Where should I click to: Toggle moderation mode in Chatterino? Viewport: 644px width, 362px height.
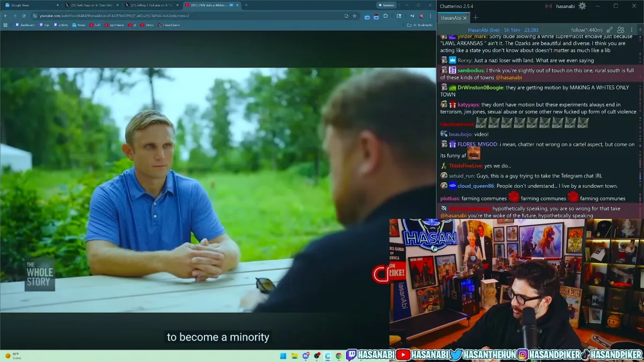[x=609, y=29]
